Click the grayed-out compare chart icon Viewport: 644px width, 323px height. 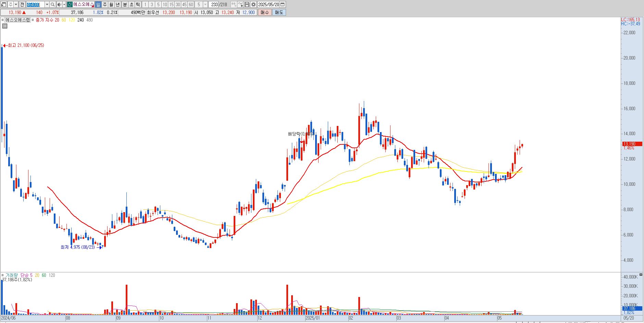234,4
